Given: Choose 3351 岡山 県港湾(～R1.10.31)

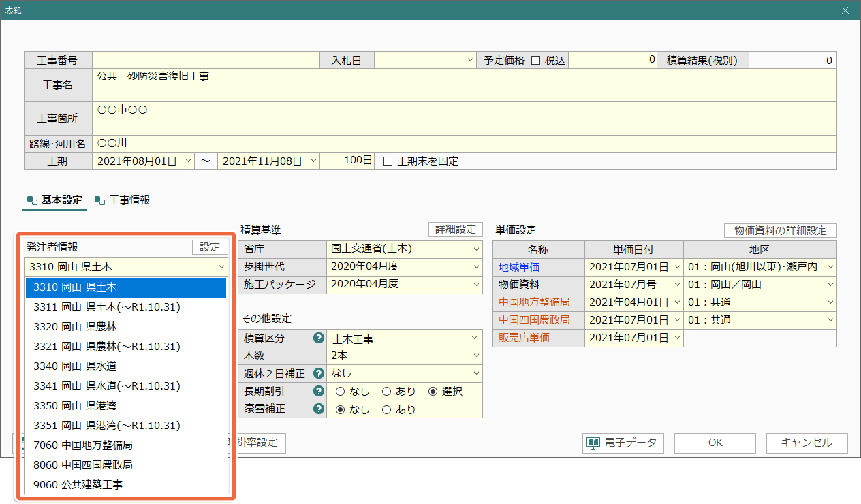Looking at the screenshot, I should [126, 426].
